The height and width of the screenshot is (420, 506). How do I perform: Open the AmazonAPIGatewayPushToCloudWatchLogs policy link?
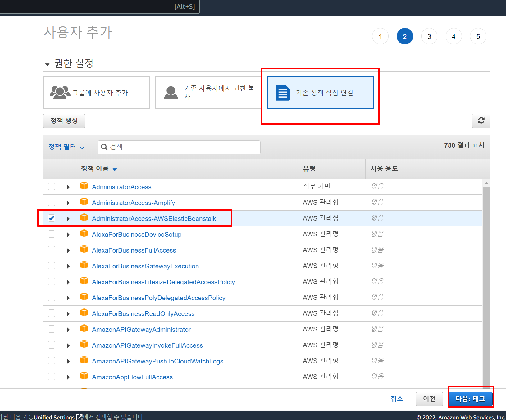(157, 361)
